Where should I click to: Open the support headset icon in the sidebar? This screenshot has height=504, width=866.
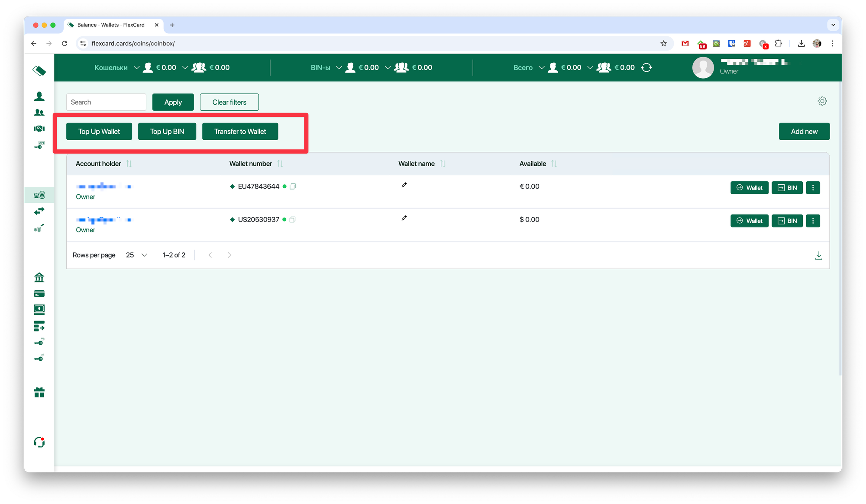[x=39, y=442]
